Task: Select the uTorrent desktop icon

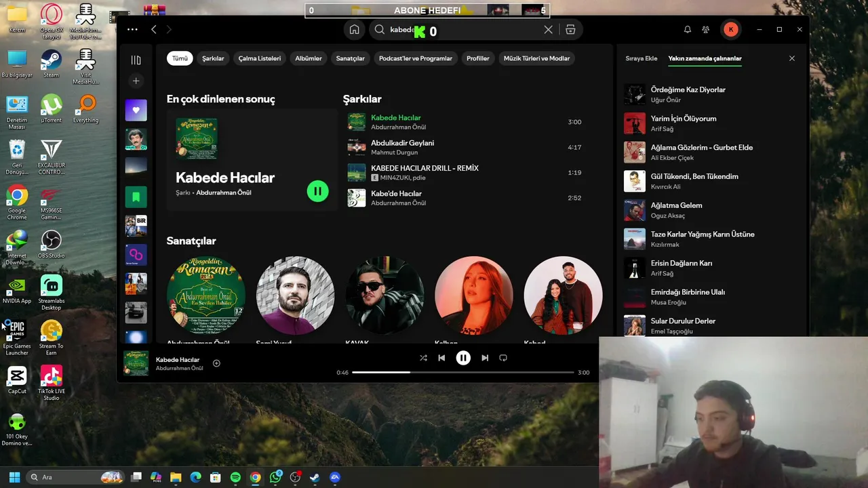Action: (x=51, y=108)
